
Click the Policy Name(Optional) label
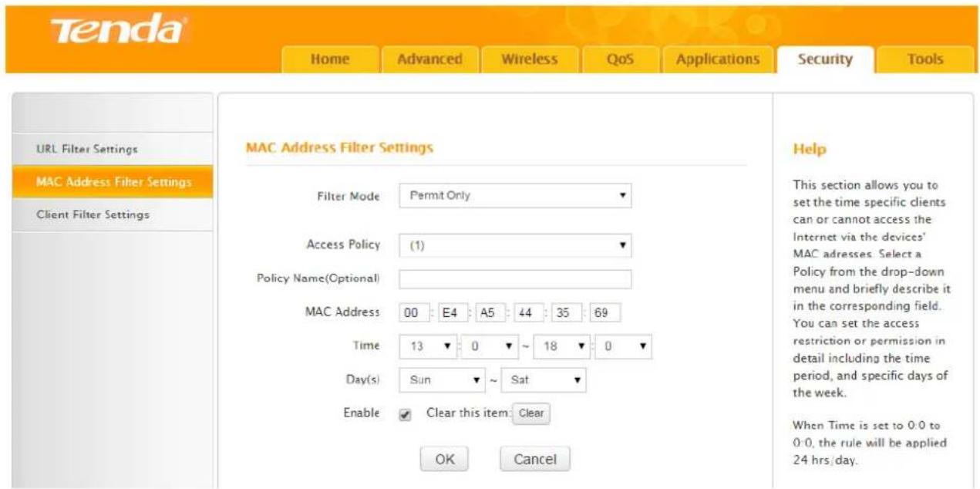coord(318,278)
